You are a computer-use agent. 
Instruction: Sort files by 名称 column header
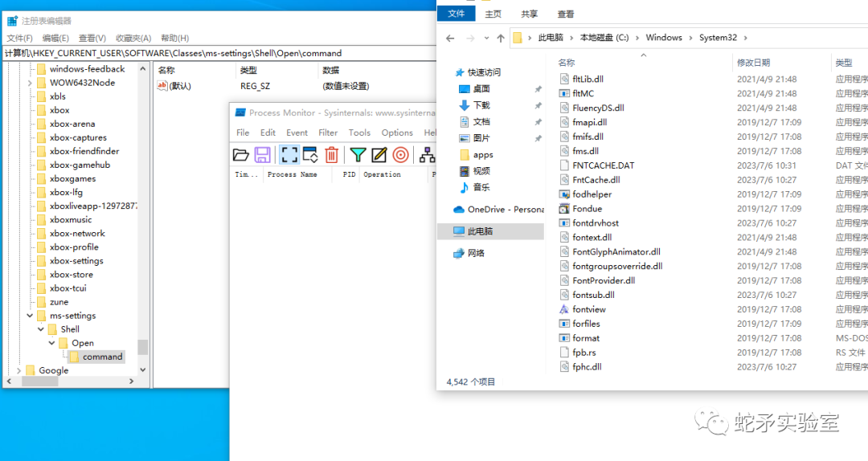point(567,63)
